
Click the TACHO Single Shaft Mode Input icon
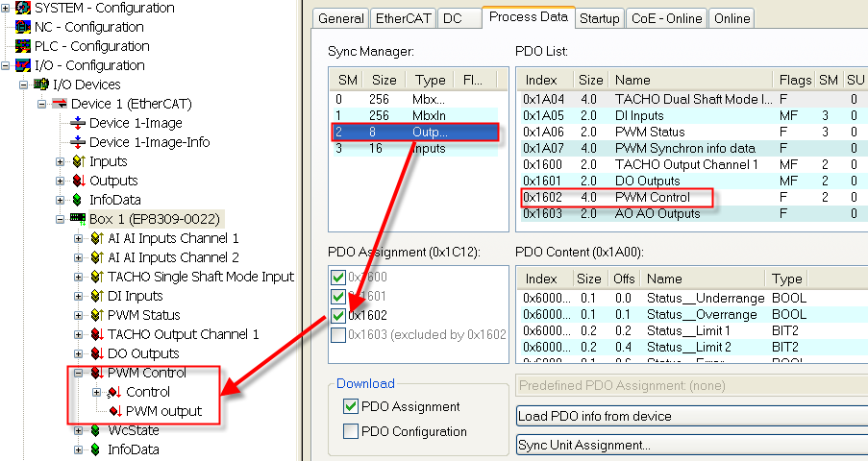(x=97, y=277)
